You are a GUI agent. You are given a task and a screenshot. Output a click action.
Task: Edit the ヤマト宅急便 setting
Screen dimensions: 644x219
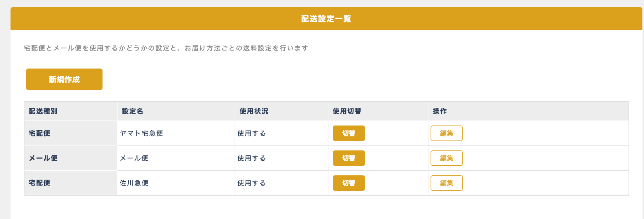click(x=446, y=133)
